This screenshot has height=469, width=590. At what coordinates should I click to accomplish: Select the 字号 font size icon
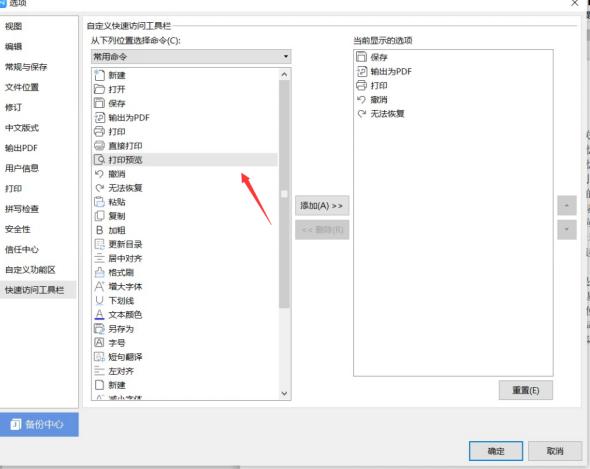coord(99,343)
